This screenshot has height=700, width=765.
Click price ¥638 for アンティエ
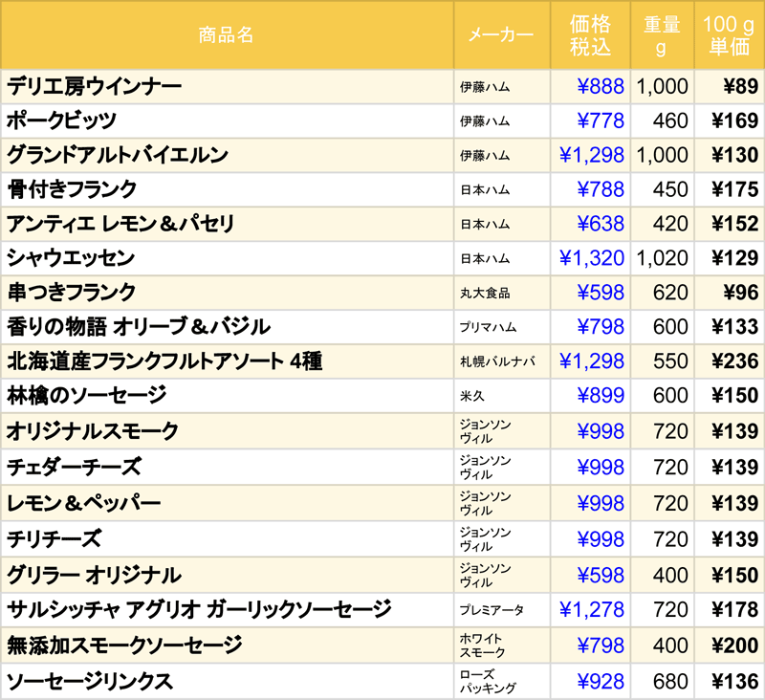(x=601, y=224)
